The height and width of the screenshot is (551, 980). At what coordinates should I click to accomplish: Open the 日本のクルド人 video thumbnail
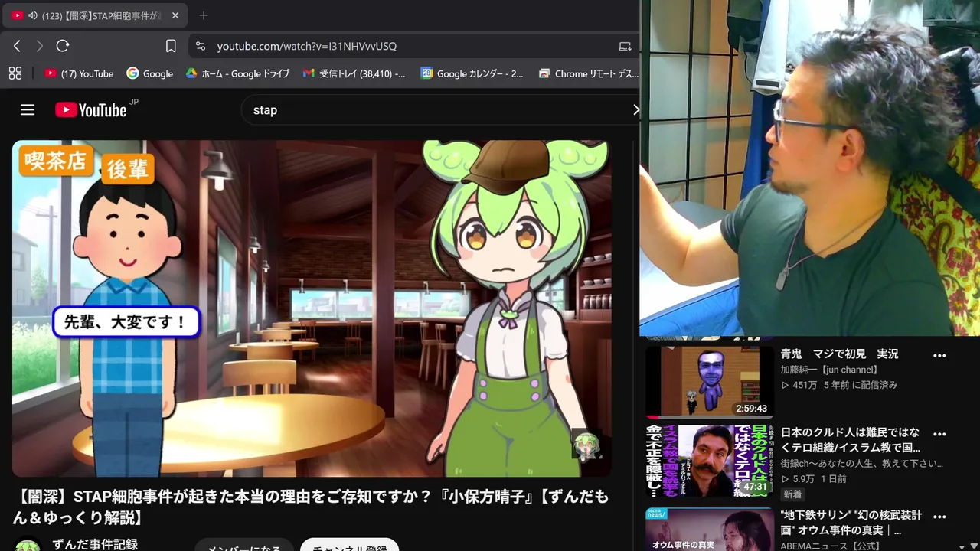pos(709,461)
